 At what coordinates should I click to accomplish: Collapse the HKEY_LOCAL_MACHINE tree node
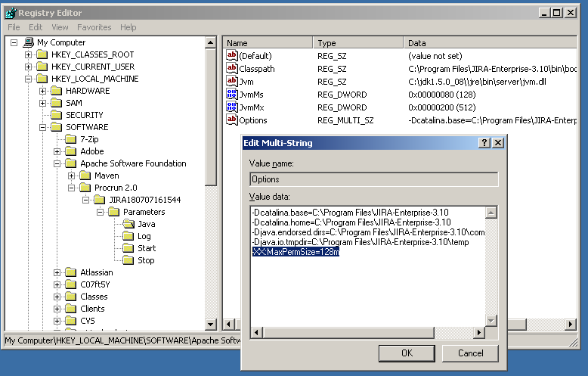click(29, 79)
